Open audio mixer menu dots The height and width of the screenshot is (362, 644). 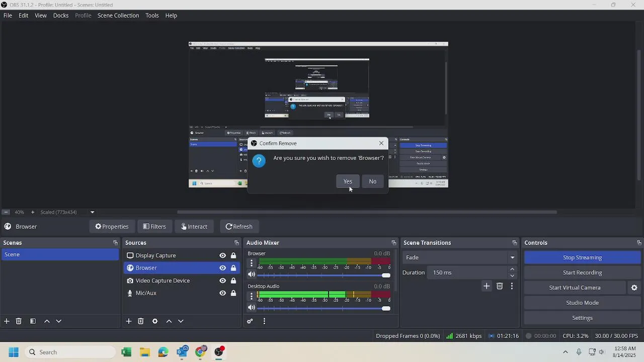point(264,321)
